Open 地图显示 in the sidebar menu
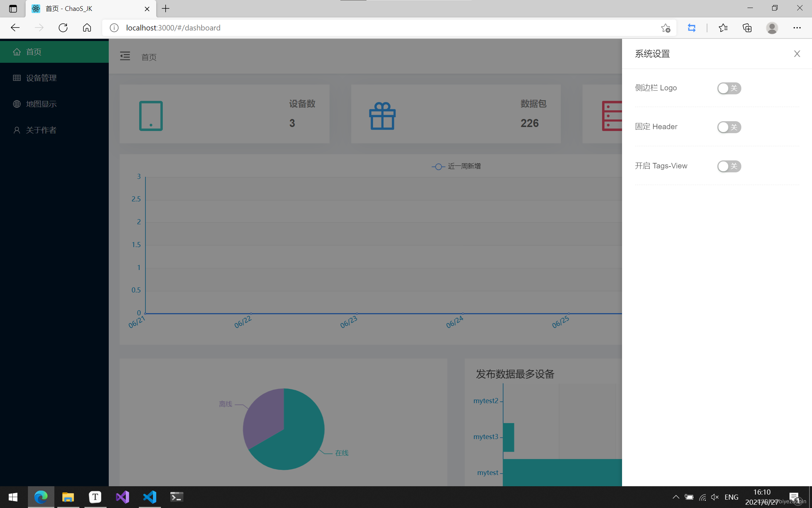This screenshot has height=508, width=812. (x=41, y=104)
